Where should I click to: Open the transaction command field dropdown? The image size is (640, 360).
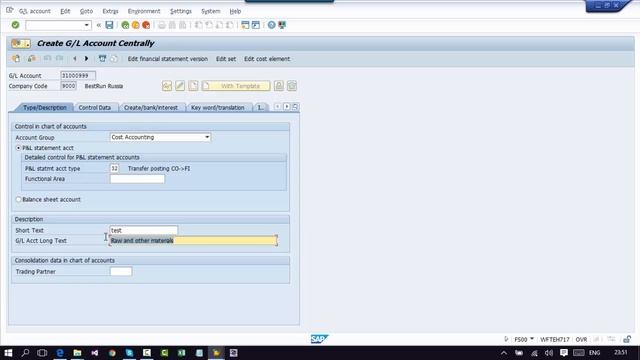click(87, 25)
